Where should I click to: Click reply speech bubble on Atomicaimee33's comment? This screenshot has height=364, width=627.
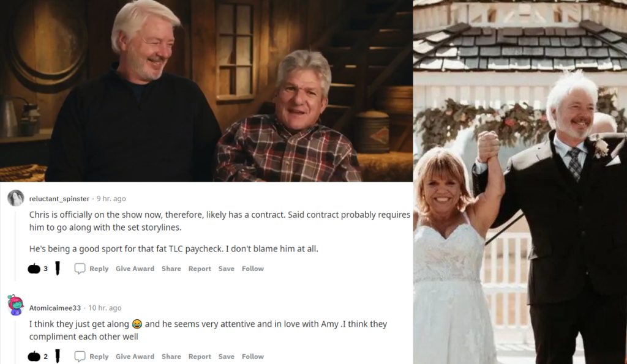tap(80, 357)
